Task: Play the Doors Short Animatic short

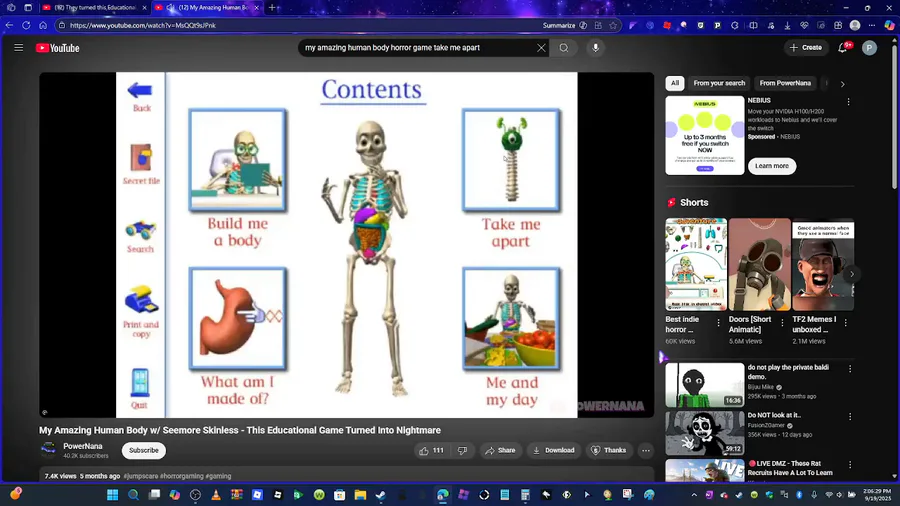Action: click(x=759, y=264)
